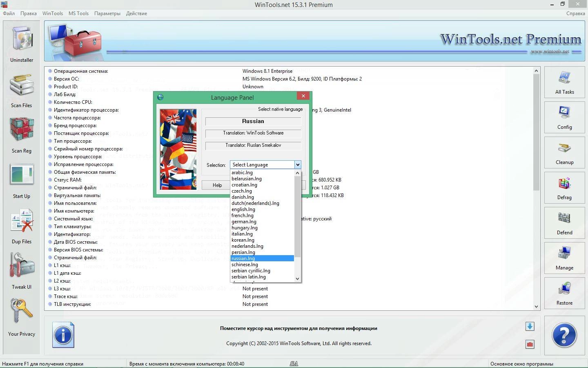
Task: Open the MS Tools menu
Action: pos(78,13)
